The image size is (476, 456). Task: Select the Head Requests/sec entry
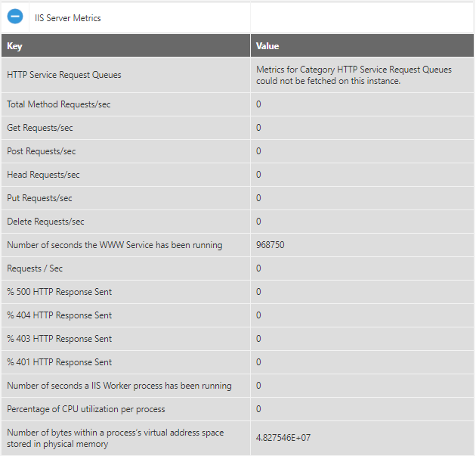point(43,175)
